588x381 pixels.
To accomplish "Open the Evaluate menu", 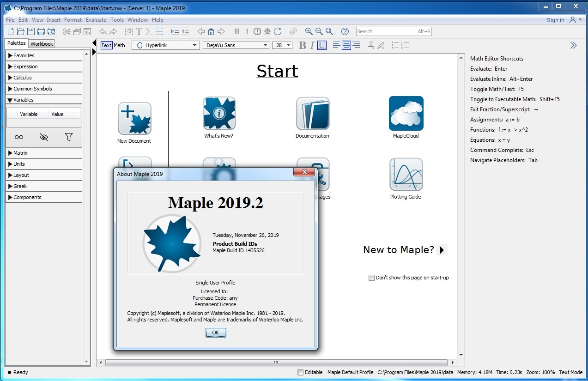I will point(96,20).
